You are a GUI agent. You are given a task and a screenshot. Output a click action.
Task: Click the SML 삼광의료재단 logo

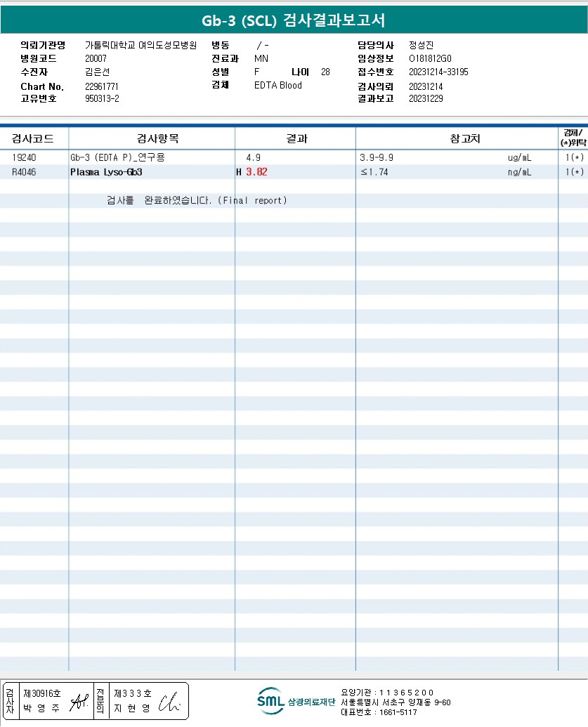296,701
